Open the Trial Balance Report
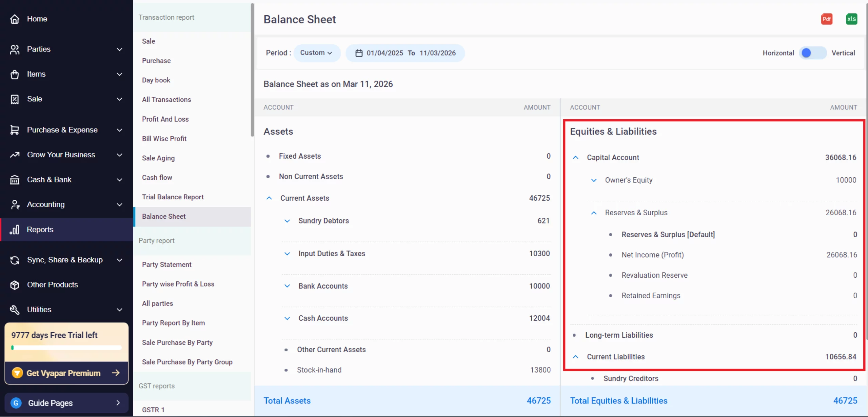Image resolution: width=868 pixels, height=417 pixels. point(173,197)
